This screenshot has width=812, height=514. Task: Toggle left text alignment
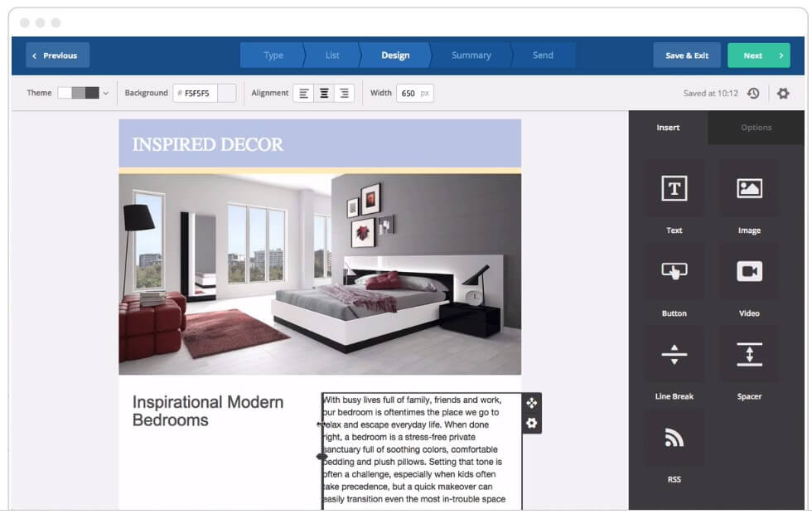305,93
